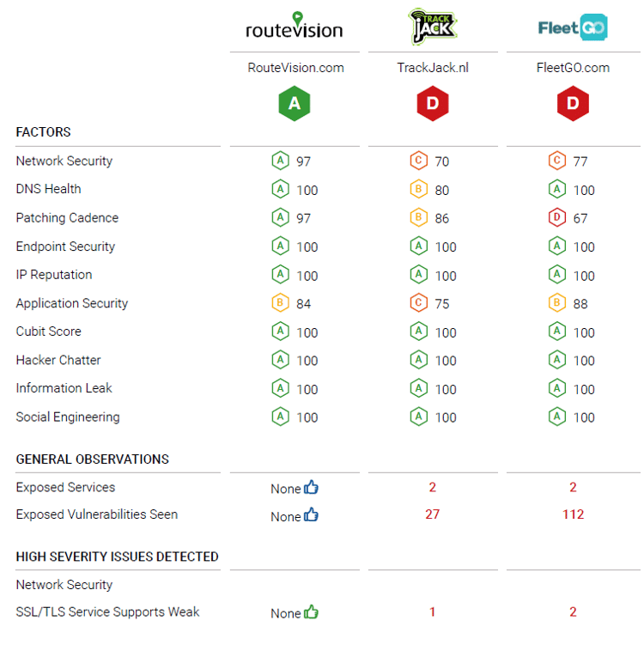This screenshot has height=651, width=644.
Task: Open the TrackJack.nl link
Action: [433, 68]
